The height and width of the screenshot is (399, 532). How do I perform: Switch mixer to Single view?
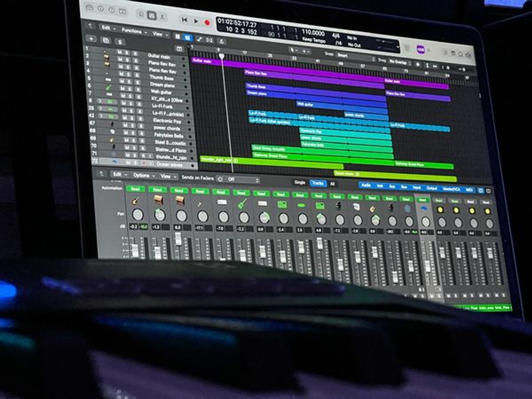tap(300, 182)
